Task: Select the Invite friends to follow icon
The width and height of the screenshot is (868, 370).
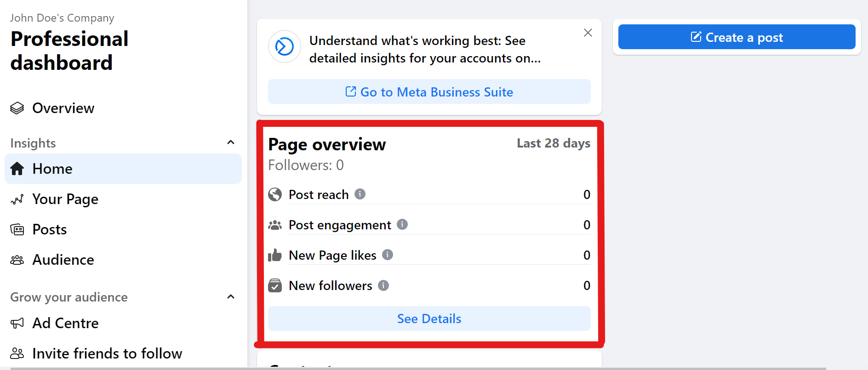Action: pyautogui.click(x=17, y=353)
